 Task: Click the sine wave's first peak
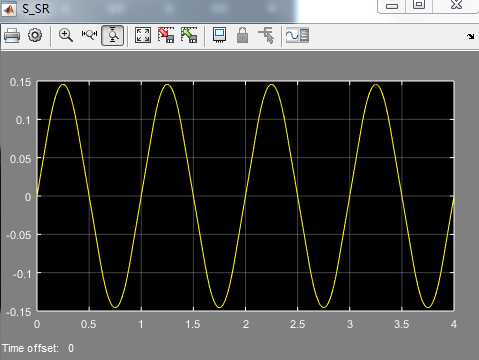(x=63, y=84)
